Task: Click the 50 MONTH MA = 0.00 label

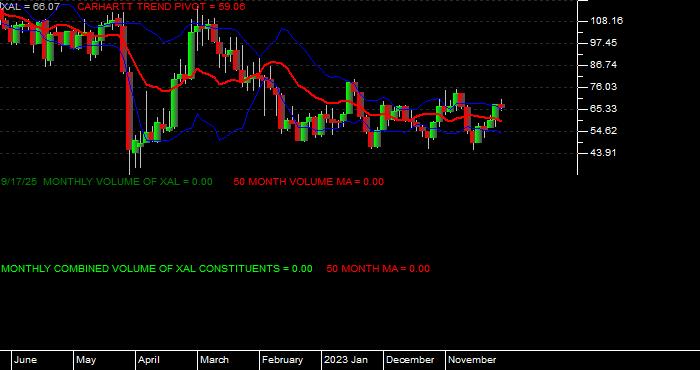Action: point(378,269)
